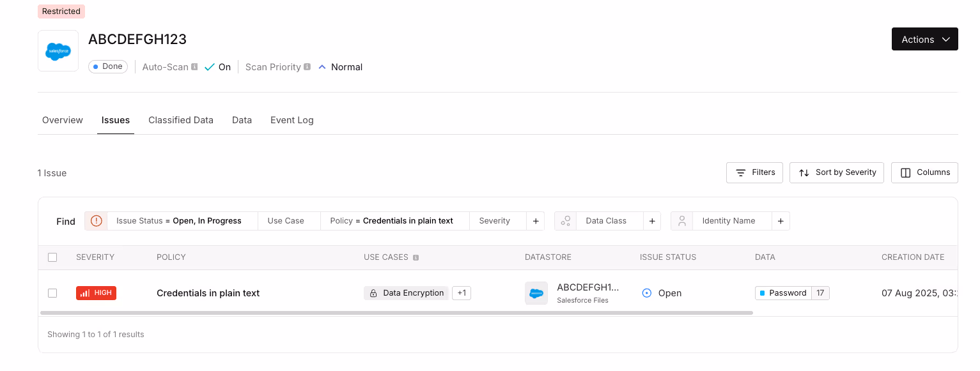Add a filter after Severity with plus
980x371 pixels.
coord(536,221)
